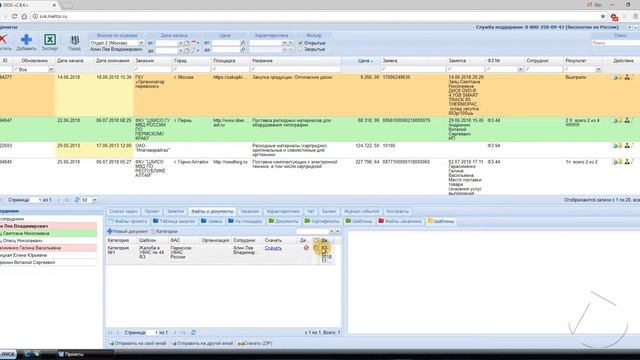
Task: Click 'Выиграли' result cell in first row
Action: pyautogui.click(x=576, y=77)
